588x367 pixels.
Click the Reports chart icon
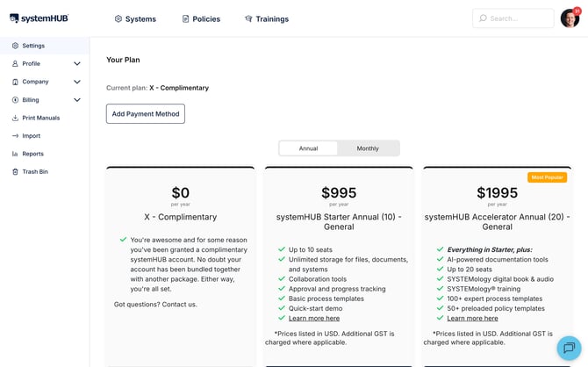(15, 154)
